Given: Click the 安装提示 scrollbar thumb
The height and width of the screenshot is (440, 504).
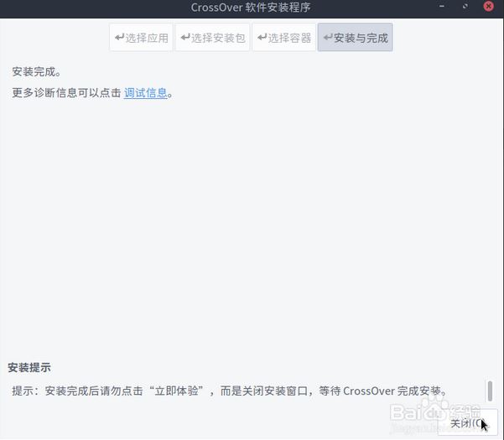Looking at the screenshot, I should click(x=490, y=391).
